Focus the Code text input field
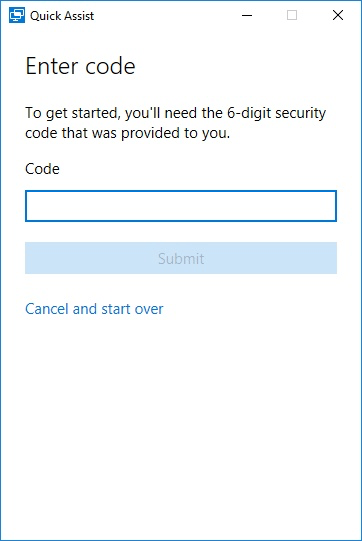This screenshot has width=362, height=541. pos(181,206)
